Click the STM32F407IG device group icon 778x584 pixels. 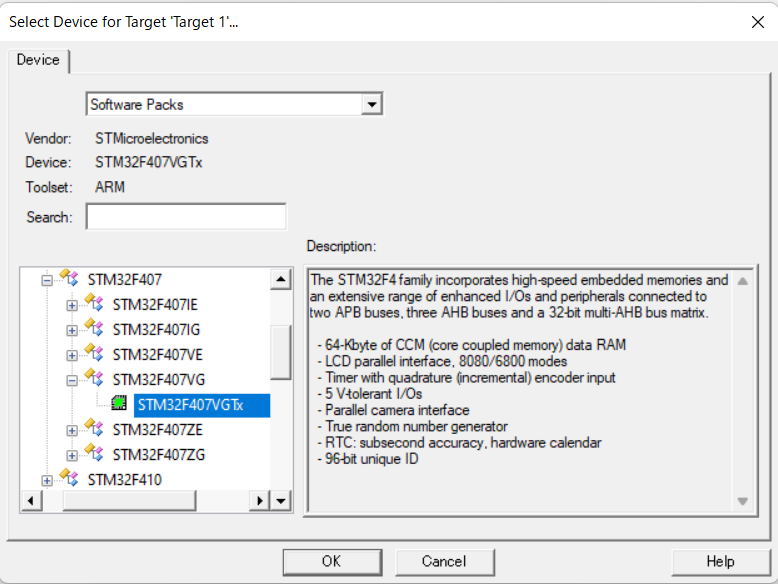coord(94,328)
